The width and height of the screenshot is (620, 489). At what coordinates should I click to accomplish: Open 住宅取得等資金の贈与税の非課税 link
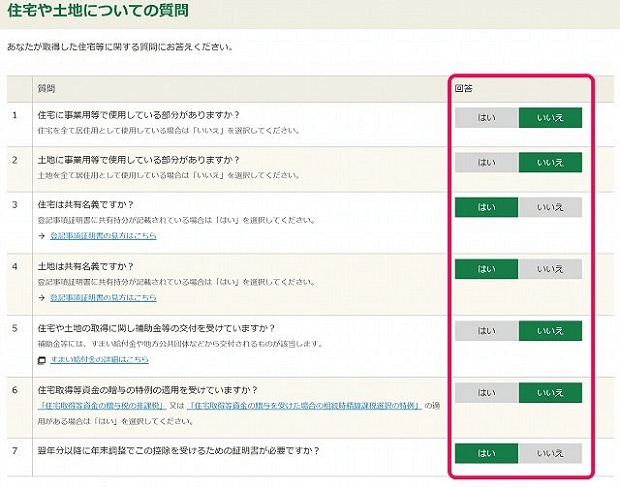pos(102,406)
